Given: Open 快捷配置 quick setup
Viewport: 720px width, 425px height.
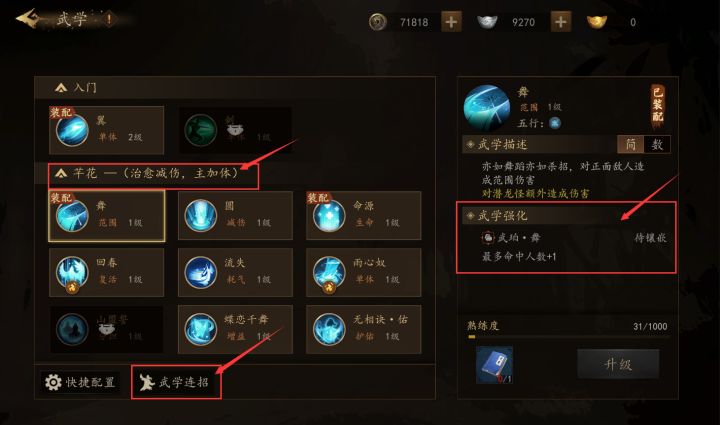Looking at the screenshot, I should (x=79, y=382).
